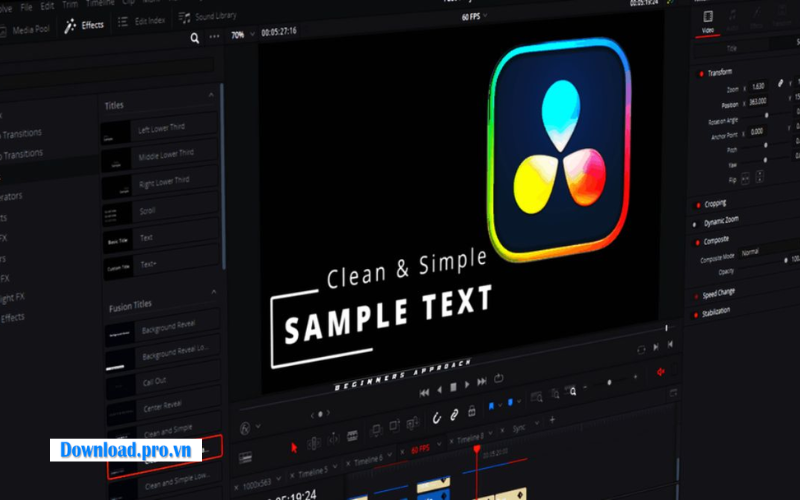Add a blue flag to the clip

pyautogui.click(x=491, y=406)
